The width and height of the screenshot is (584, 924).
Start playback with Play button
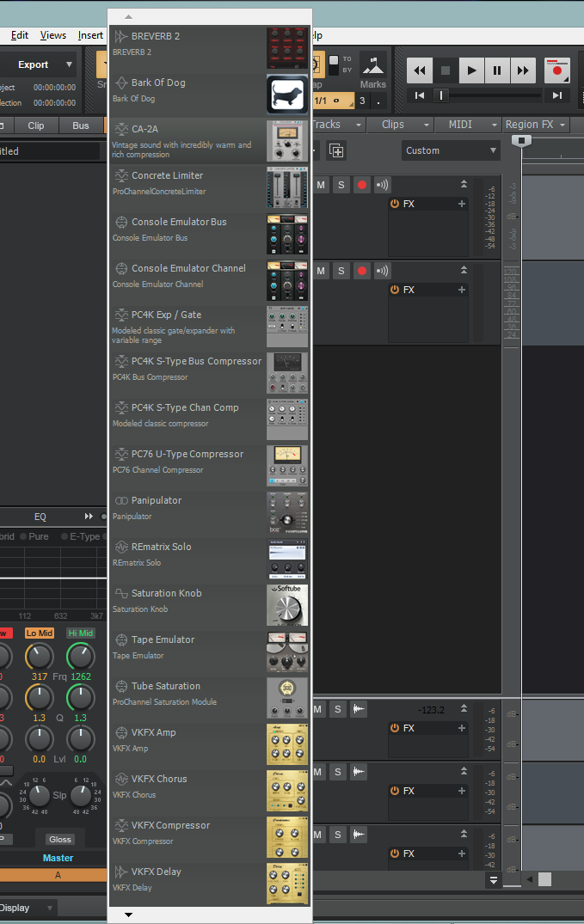pyautogui.click(x=471, y=70)
